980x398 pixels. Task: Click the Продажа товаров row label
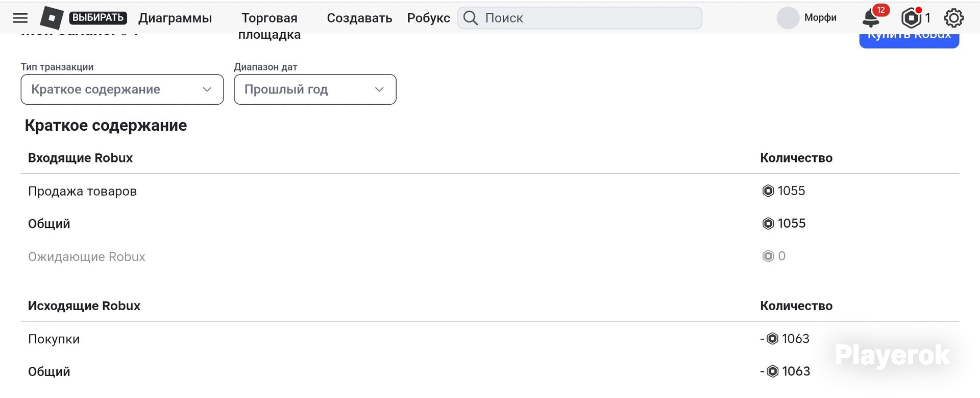[x=82, y=191]
